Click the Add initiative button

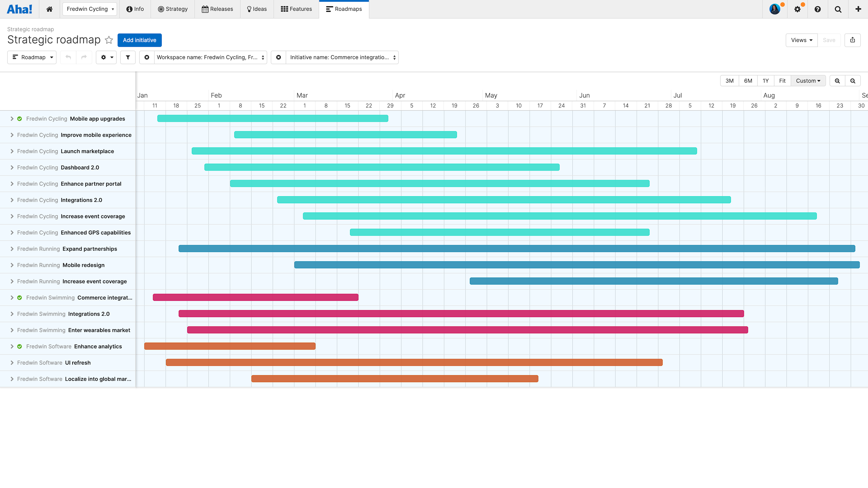point(139,40)
